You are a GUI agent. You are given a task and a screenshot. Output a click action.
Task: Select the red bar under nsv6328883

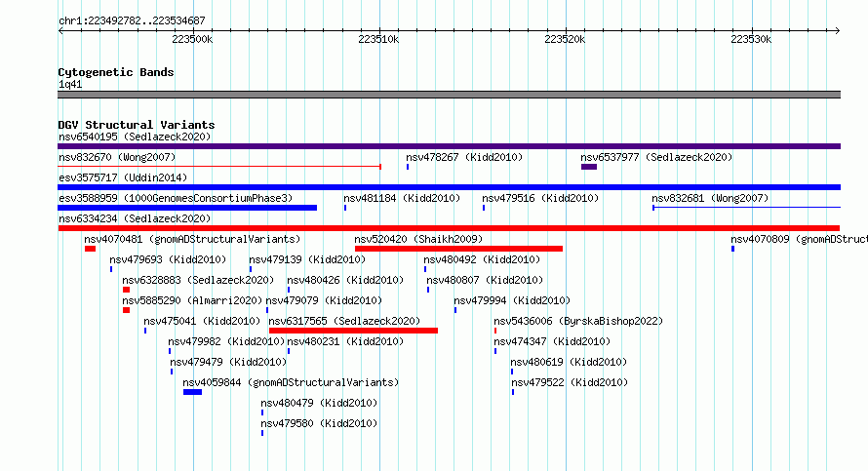click(x=126, y=290)
